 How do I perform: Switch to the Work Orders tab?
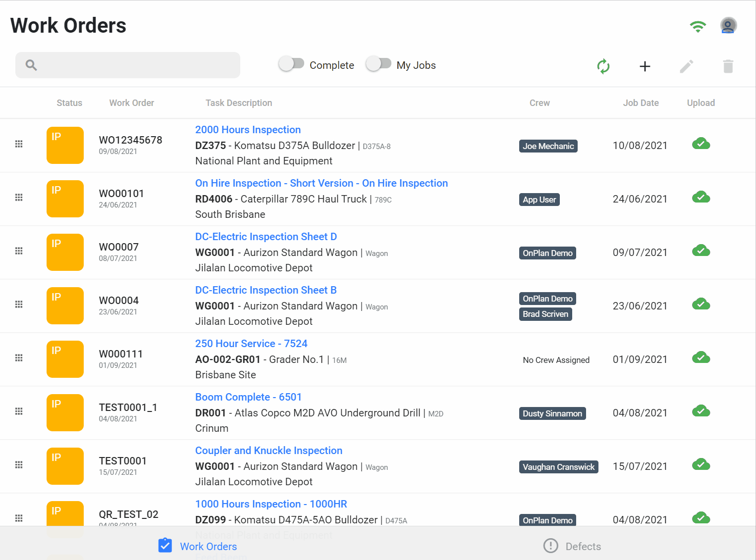pos(197,546)
